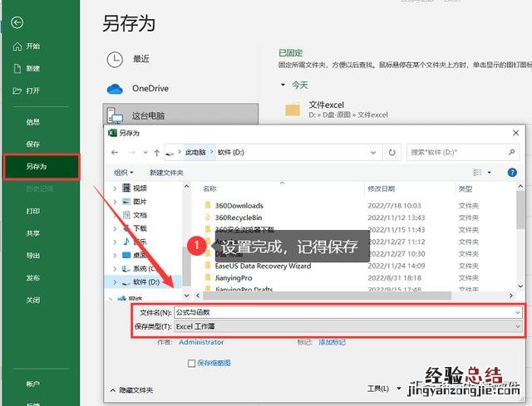The image size is (532, 406).
Task: Enable the 保存缩略图 checkbox
Action: [x=192, y=363]
